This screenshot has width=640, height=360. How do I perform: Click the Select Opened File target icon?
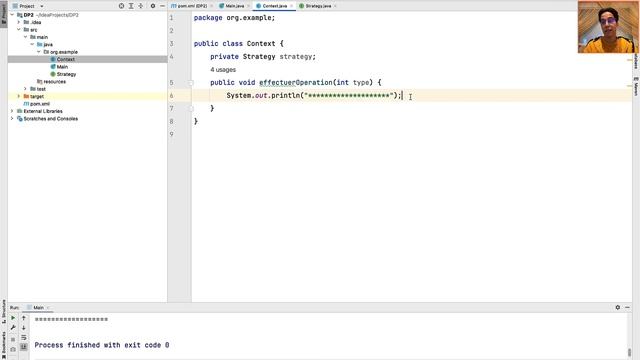(x=121, y=6)
